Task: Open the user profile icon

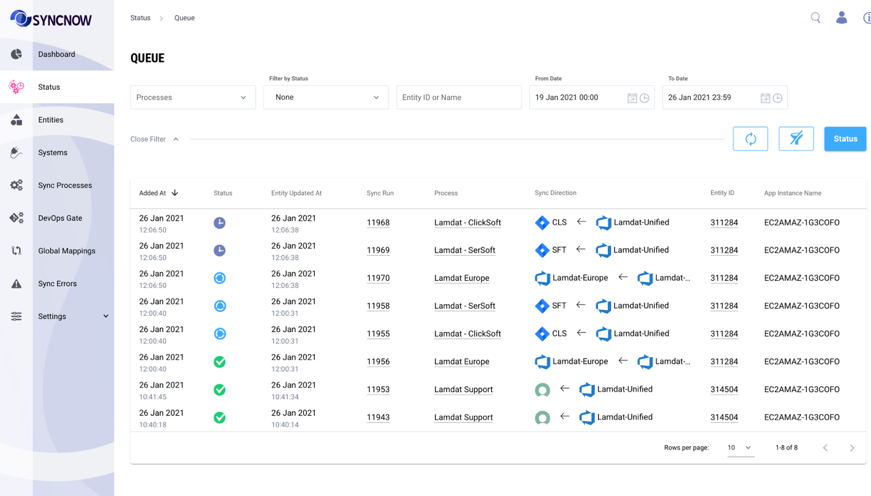Action: coord(841,18)
